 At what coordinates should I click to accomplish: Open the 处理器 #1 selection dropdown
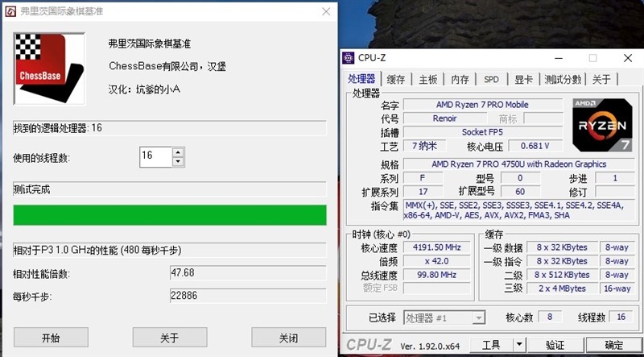[x=444, y=318]
